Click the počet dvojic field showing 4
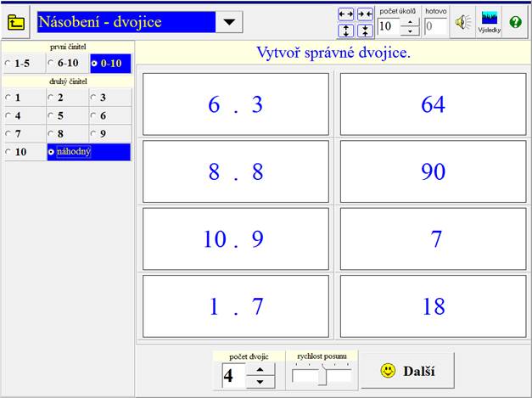Image resolution: width=532 pixels, height=398 pixels. [234, 376]
